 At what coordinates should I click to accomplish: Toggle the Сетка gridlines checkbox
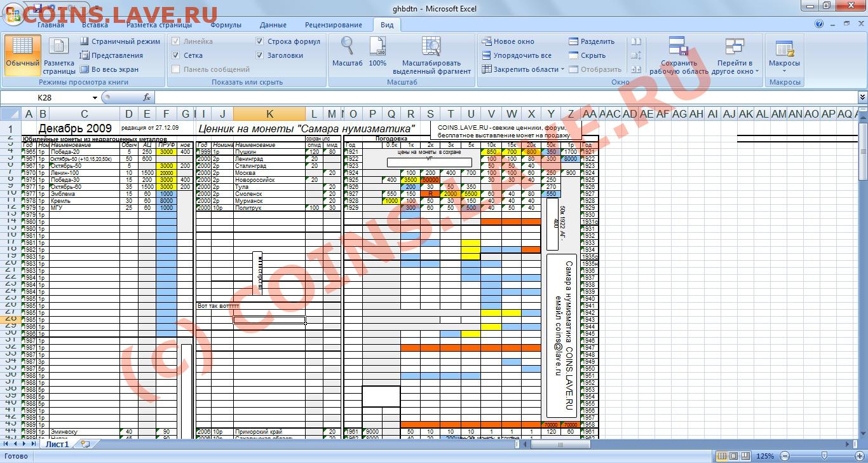[176, 55]
